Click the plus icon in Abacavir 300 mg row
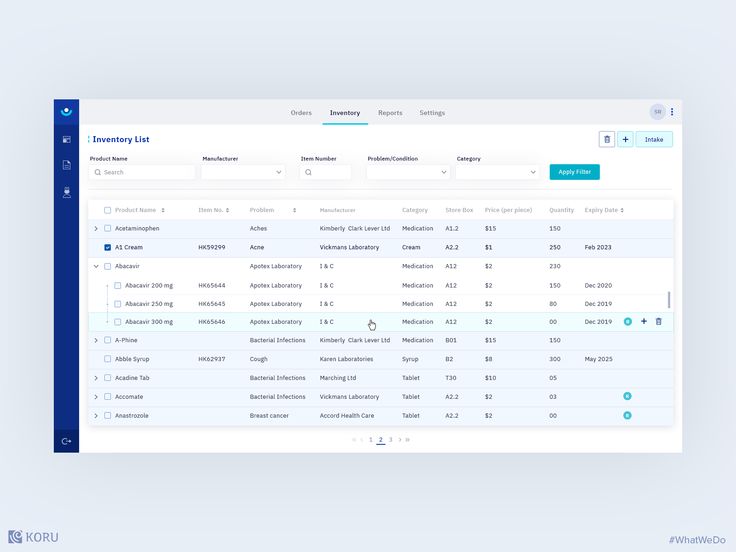The image size is (736, 552). point(643,322)
